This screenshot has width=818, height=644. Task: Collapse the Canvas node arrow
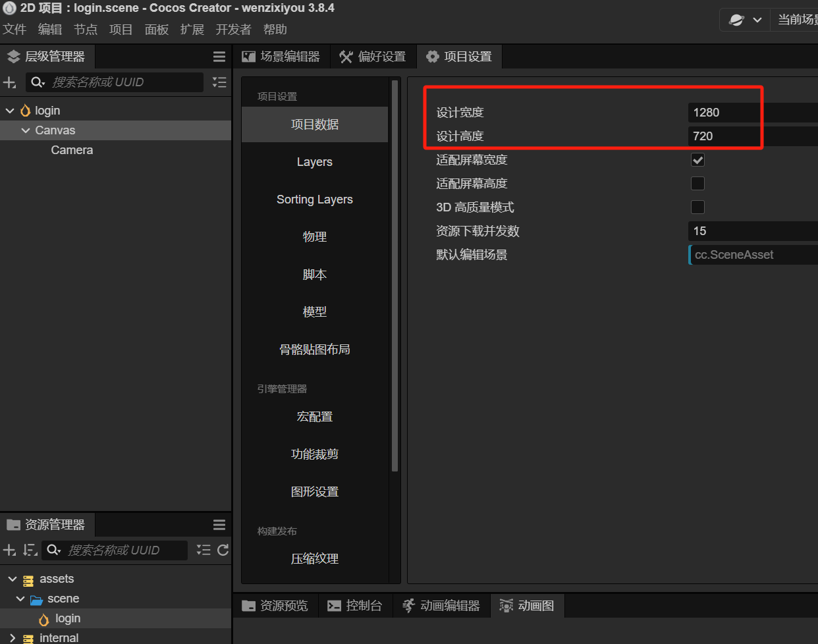26,130
